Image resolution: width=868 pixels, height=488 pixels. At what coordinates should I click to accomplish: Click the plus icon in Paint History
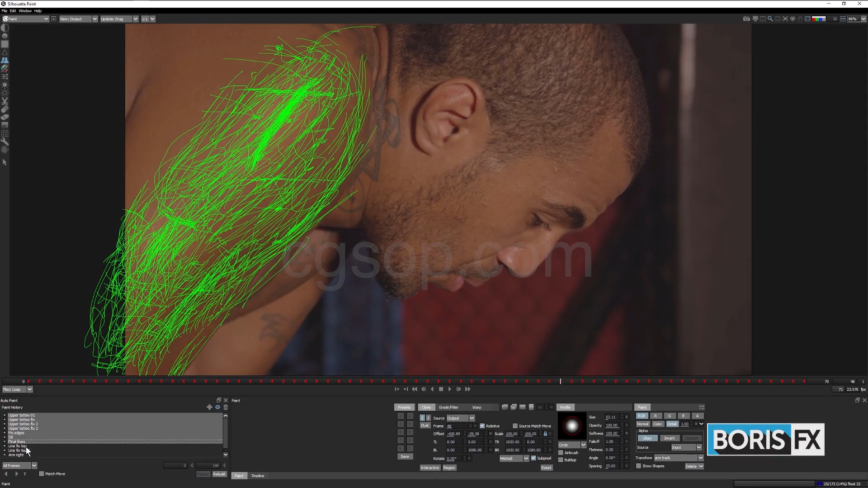[209, 407]
